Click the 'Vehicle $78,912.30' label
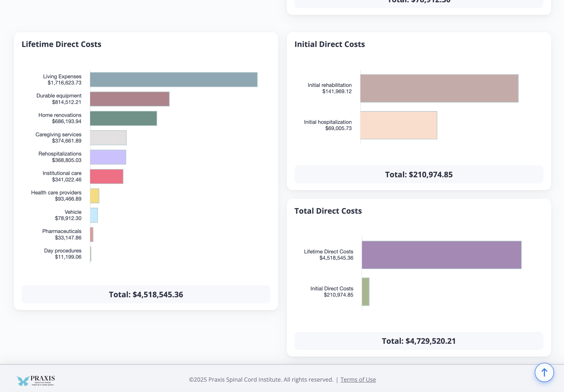 (68, 215)
